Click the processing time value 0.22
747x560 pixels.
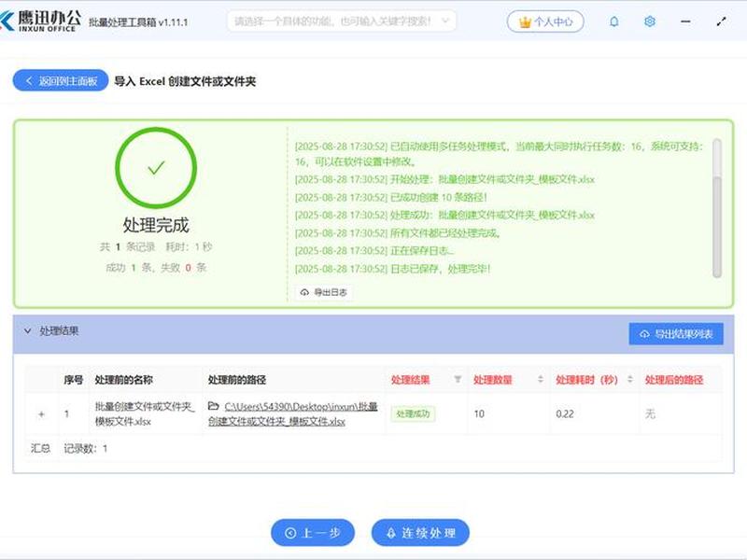click(565, 413)
